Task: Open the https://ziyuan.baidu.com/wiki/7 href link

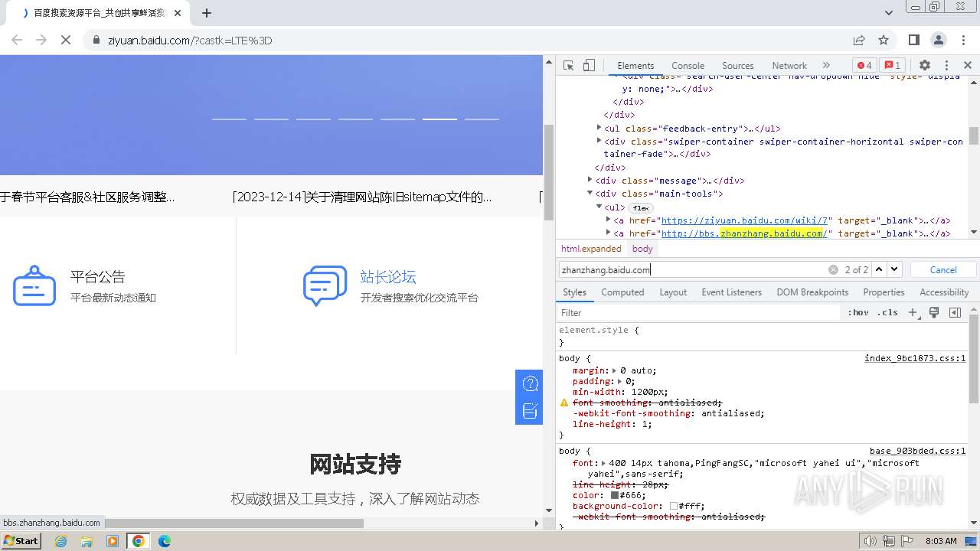Action: tap(744, 220)
